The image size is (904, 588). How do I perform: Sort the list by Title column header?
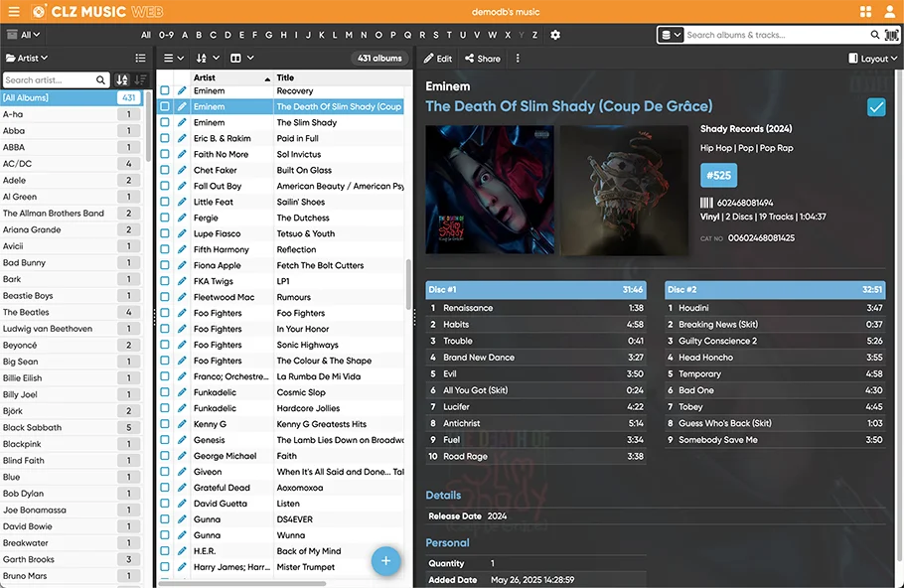340,77
